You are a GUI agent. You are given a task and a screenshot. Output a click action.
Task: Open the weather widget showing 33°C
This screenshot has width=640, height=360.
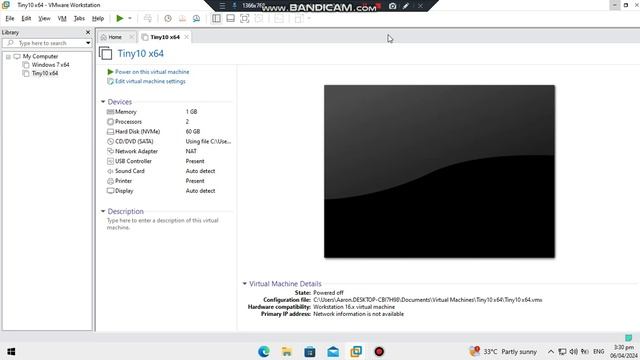[x=503, y=351]
